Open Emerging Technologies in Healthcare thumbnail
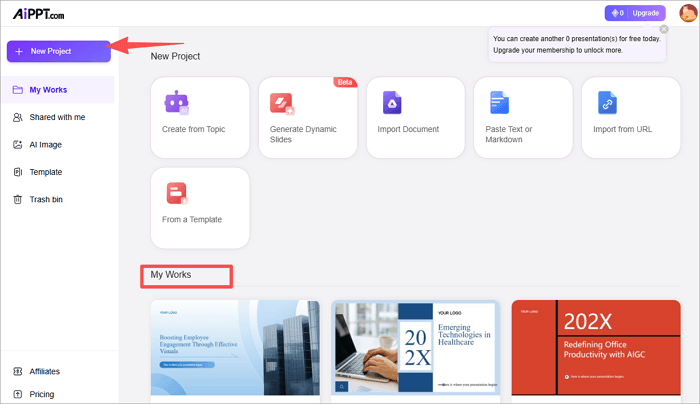This screenshot has width=700, height=404. click(x=416, y=347)
